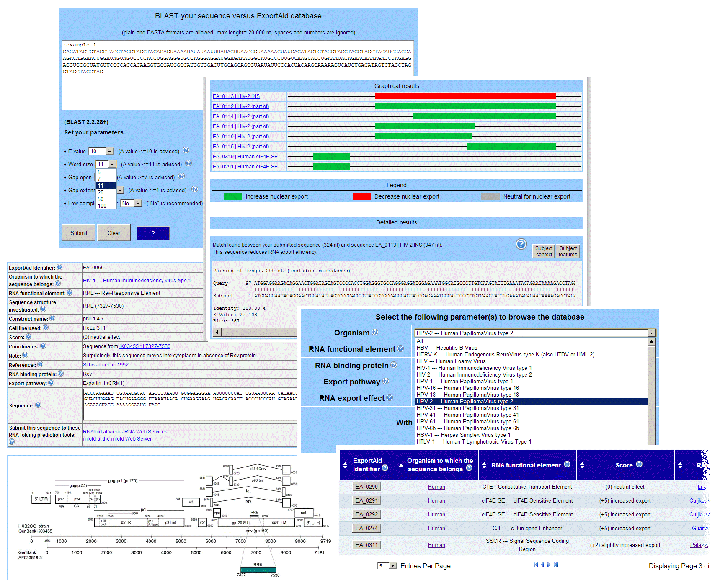Click inside the BLAST sequence text area
This screenshot has width=720, height=588.
pos(238,75)
